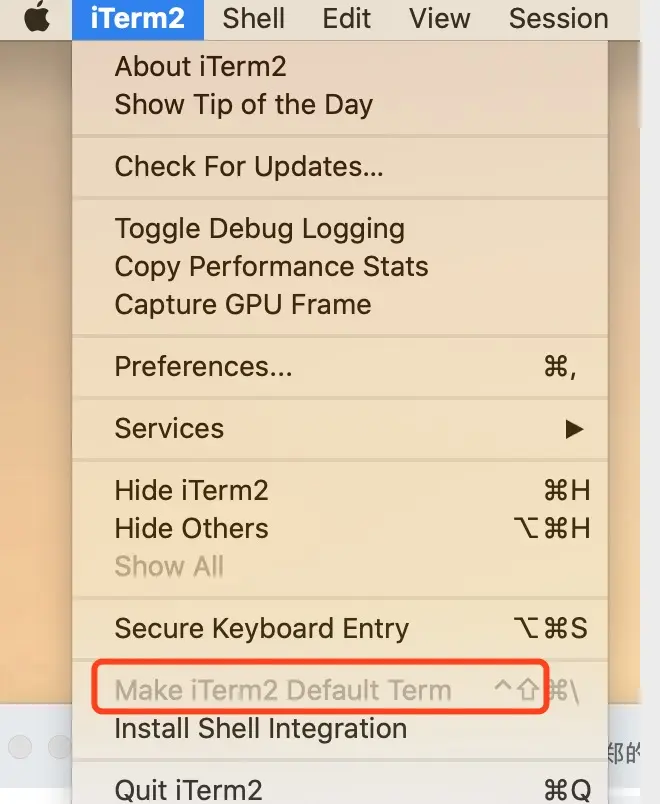Open Preferences... from the menu
The image size is (660, 804).
click(204, 367)
